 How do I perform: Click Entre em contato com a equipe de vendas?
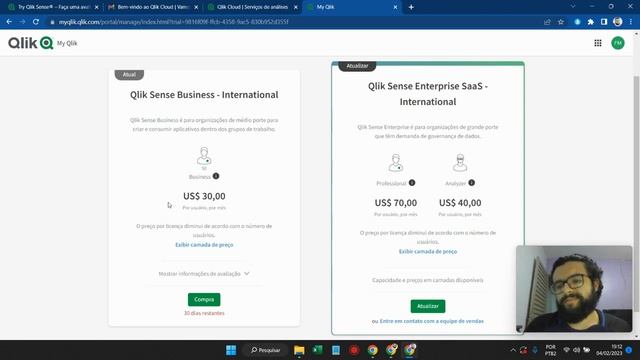[x=431, y=321]
